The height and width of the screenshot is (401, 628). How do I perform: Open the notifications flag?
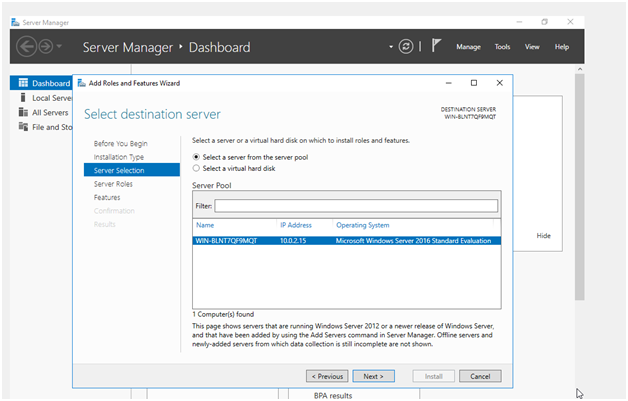pos(436,45)
